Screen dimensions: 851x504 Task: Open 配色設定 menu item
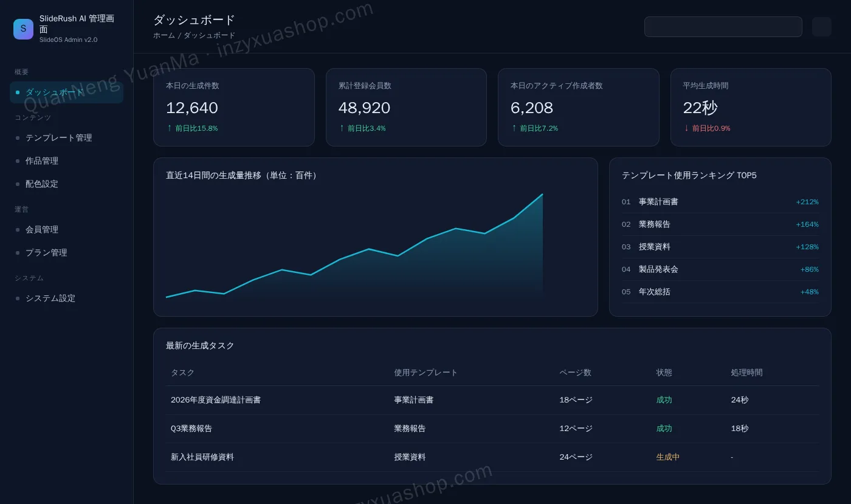point(66,184)
